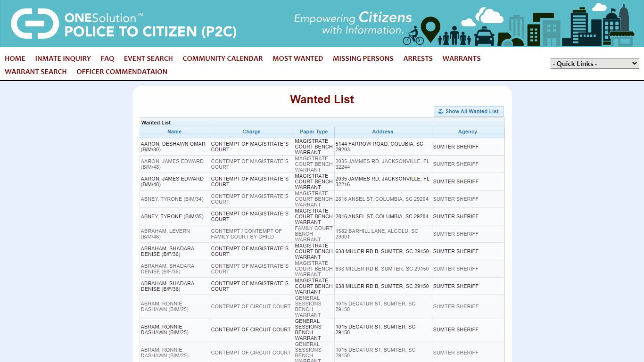Click the printer icon beside Show All Wanted List
The image size is (644, 362).
pyautogui.click(x=441, y=112)
